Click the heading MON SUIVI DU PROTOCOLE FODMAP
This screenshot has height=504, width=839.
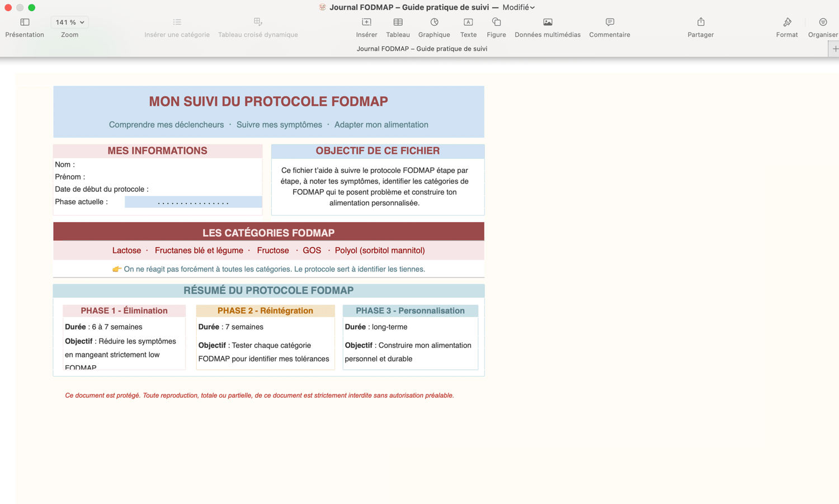[x=268, y=101]
